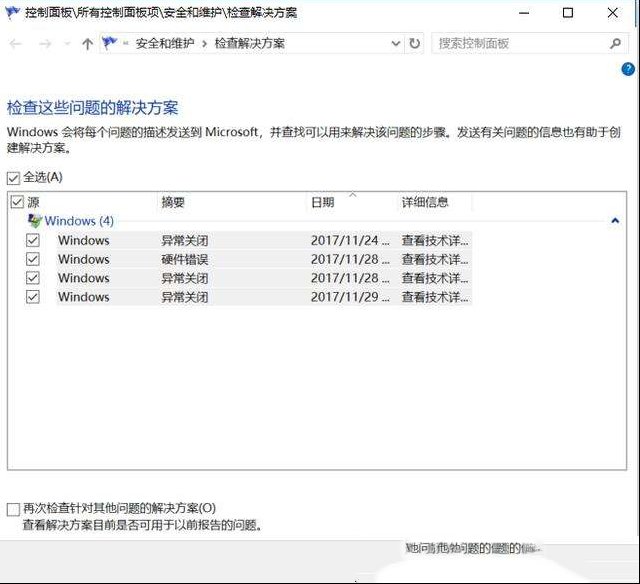The image size is (640, 584).
Task: Select the 2017/11/24 date cell
Action: coord(350,240)
